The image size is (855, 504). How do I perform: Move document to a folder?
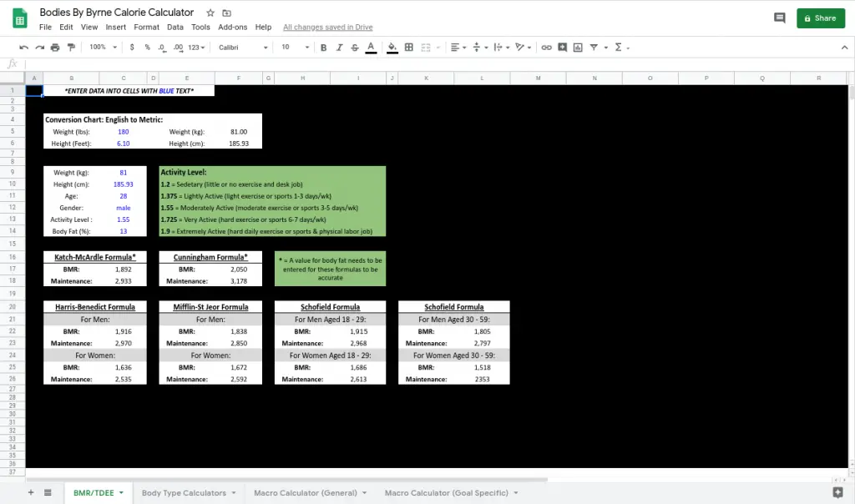[x=227, y=13]
